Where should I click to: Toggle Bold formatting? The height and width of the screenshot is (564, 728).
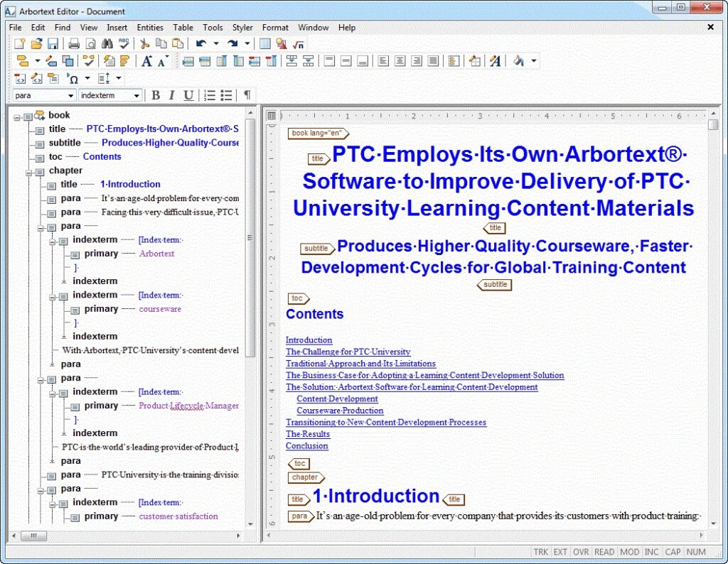point(156,96)
